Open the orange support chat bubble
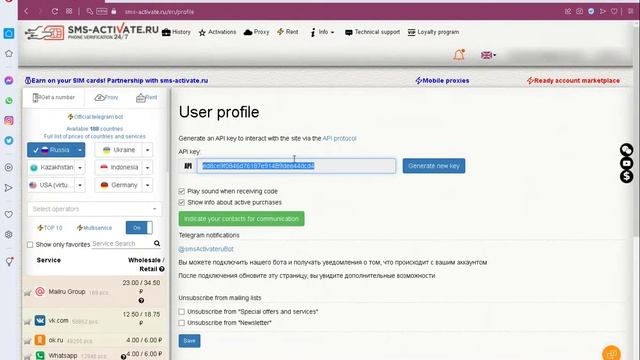 pos(611,353)
